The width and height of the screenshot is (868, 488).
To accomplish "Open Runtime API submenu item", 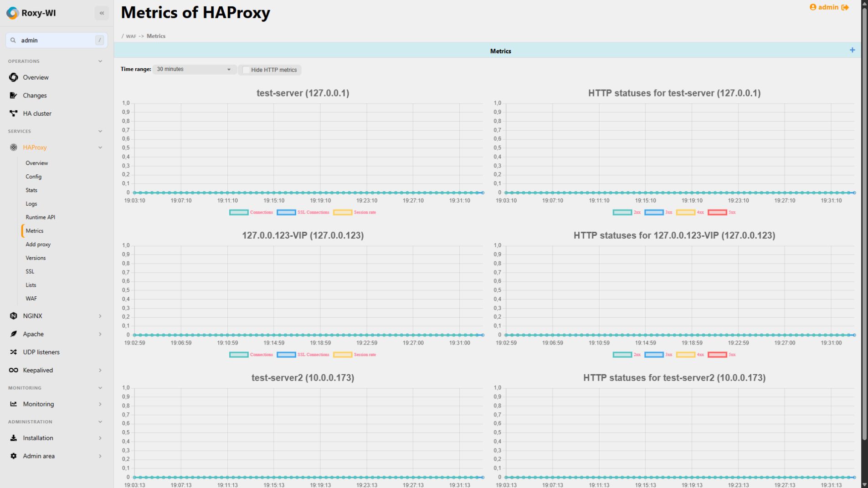I will coord(40,217).
